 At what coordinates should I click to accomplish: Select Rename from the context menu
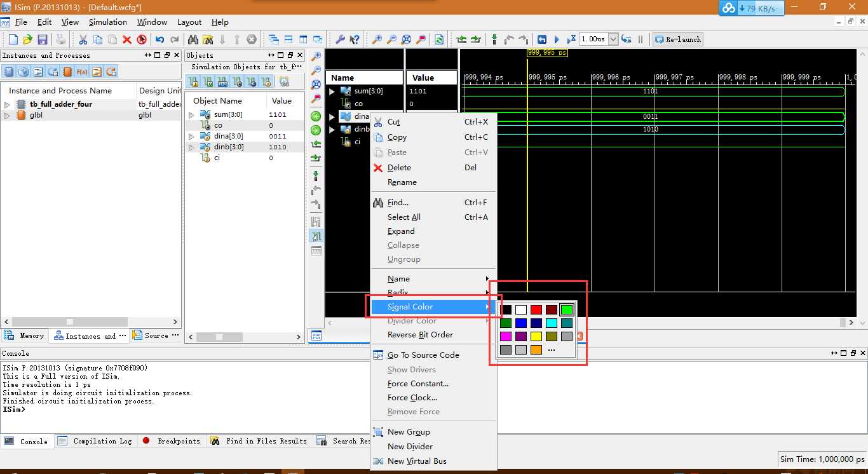click(433, 182)
